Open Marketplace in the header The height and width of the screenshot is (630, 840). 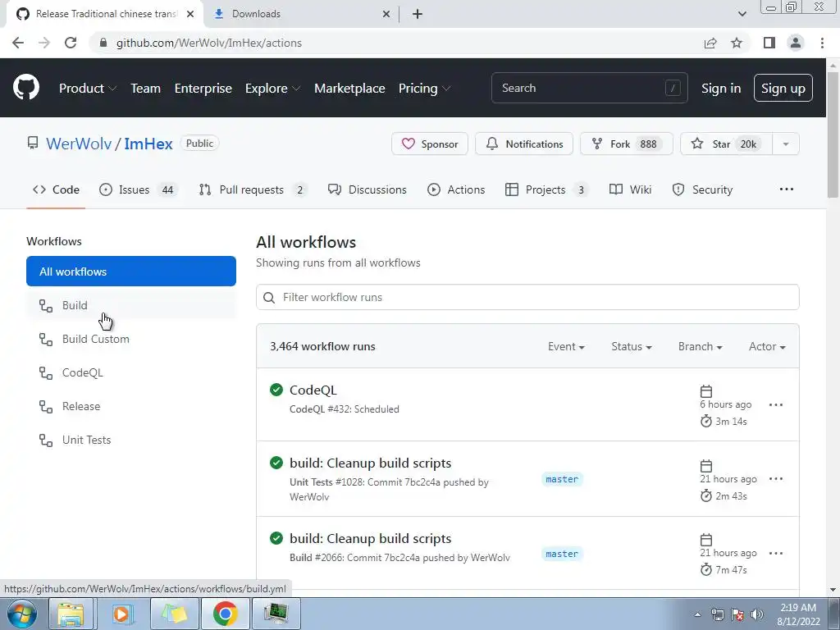tap(349, 89)
